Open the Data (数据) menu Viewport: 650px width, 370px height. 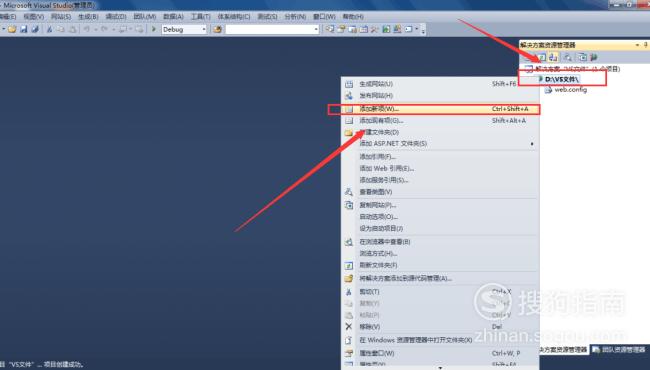[173, 17]
